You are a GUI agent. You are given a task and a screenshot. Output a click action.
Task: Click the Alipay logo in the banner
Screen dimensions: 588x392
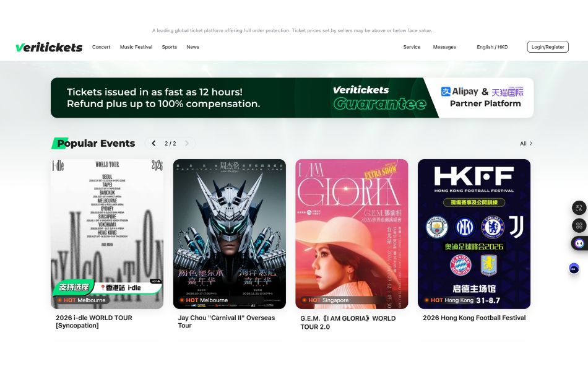click(460, 92)
